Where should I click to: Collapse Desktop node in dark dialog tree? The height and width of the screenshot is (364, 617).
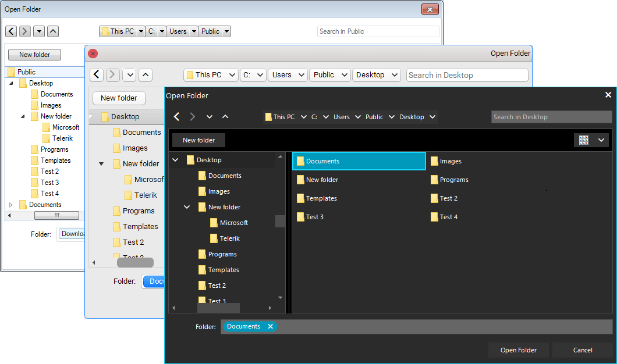click(176, 160)
